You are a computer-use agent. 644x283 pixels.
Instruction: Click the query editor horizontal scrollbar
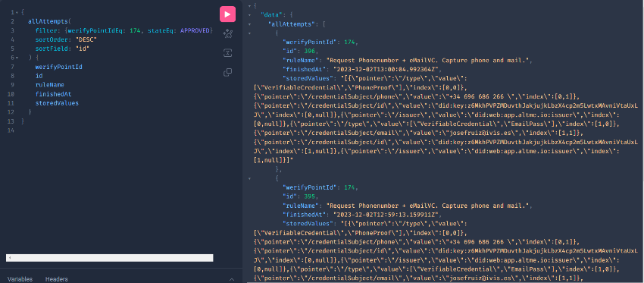tap(110, 258)
